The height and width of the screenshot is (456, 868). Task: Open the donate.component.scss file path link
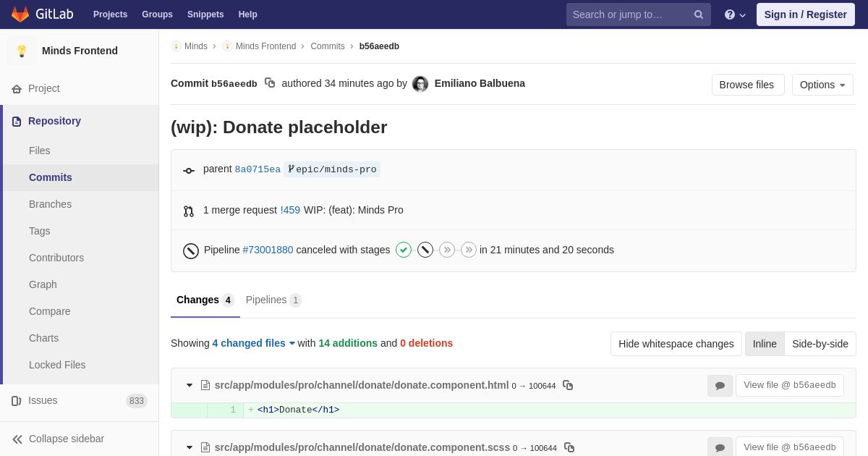[x=362, y=447]
